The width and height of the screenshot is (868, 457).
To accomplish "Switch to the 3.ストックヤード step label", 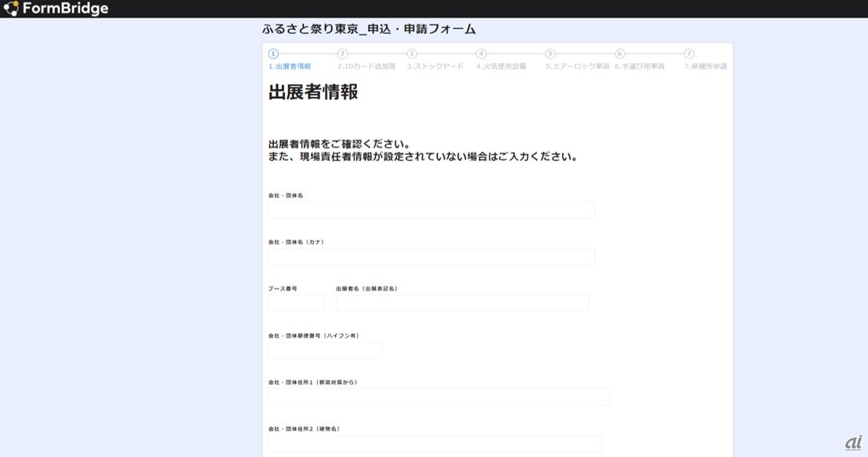I will pyautogui.click(x=436, y=67).
